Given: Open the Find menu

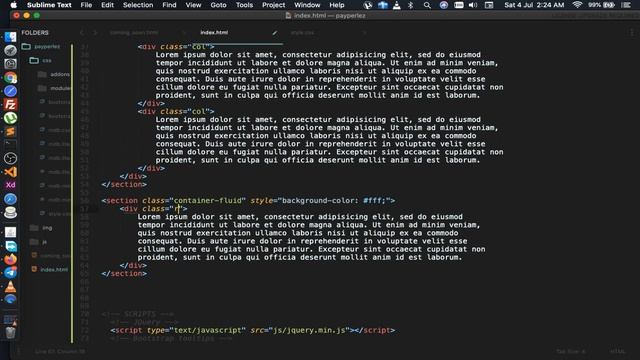Looking at the screenshot, I should click(169, 5).
